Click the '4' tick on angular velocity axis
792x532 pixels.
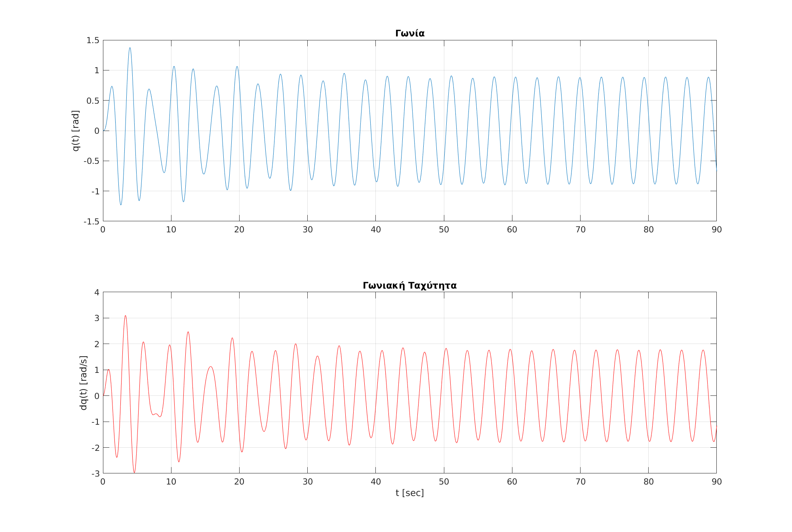tap(97, 293)
